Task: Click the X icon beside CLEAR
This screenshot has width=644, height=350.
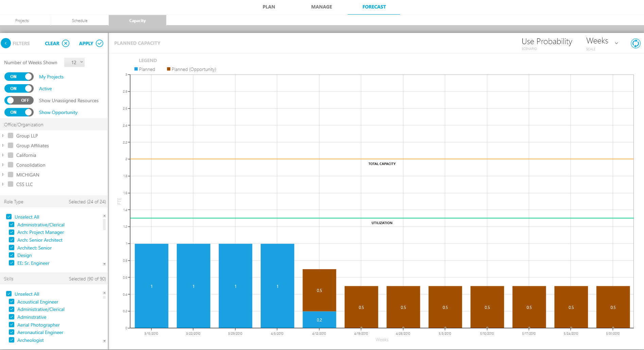Action: [67, 43]
